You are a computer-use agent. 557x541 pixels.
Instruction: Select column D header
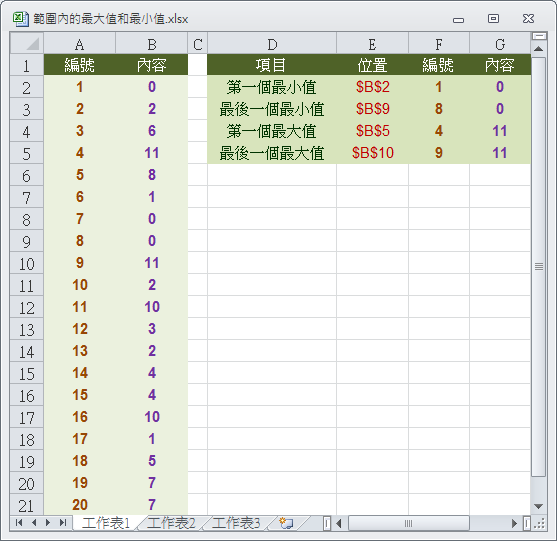272,43
